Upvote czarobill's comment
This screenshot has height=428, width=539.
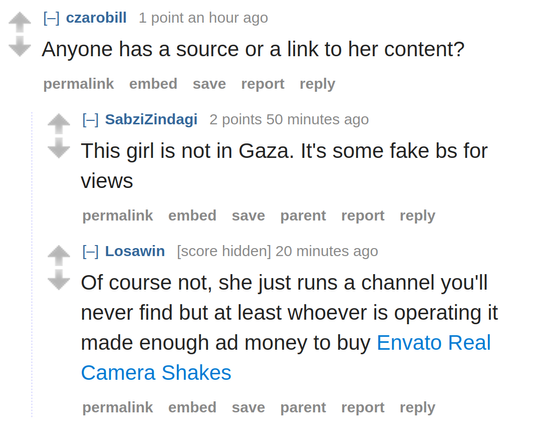click(x=20, y=22)
